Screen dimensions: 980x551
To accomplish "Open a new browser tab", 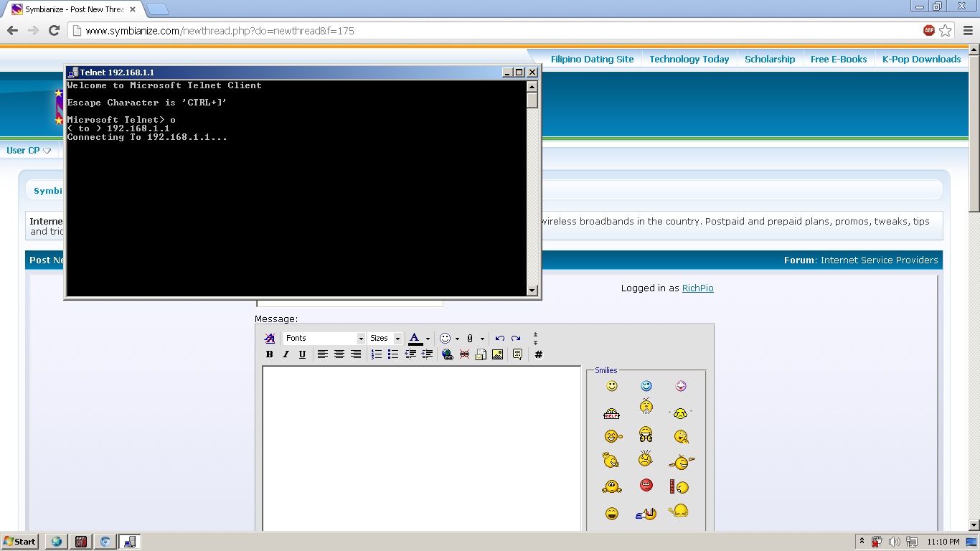I will [158, 9].
